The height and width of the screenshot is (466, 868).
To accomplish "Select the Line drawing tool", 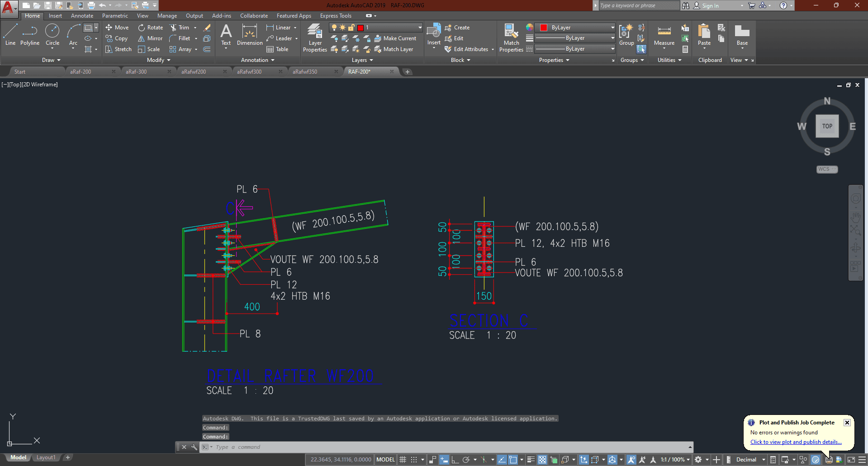I will 10,34.
